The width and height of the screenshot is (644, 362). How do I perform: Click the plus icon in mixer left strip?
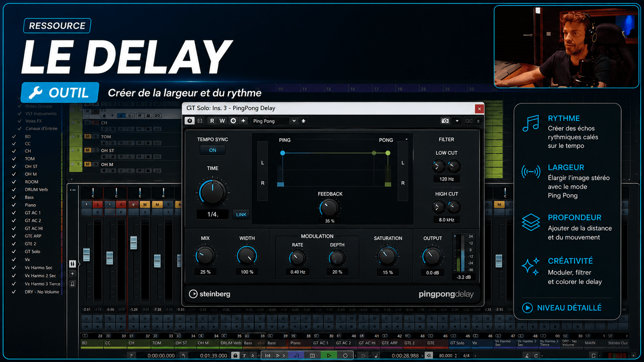point(73,274)
